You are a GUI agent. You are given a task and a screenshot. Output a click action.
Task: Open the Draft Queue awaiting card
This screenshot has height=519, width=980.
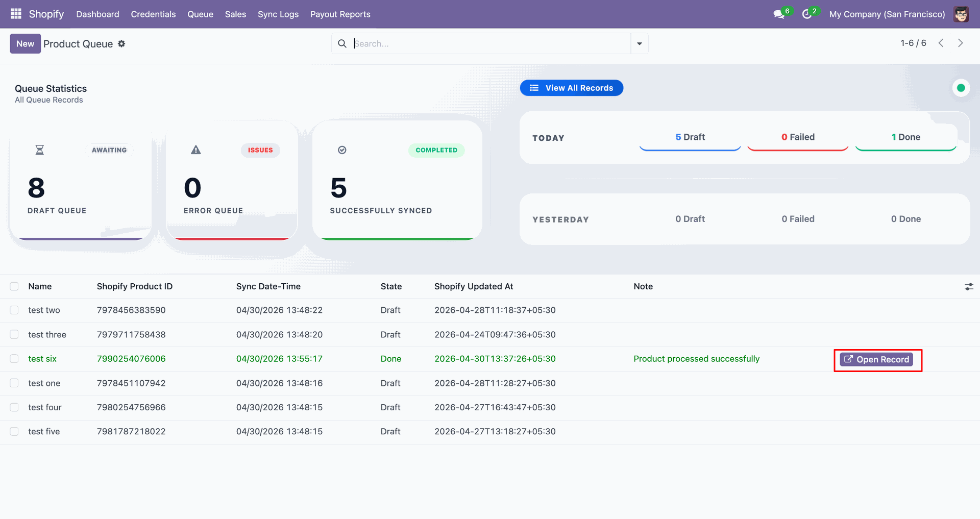click(x=81, y=180)
